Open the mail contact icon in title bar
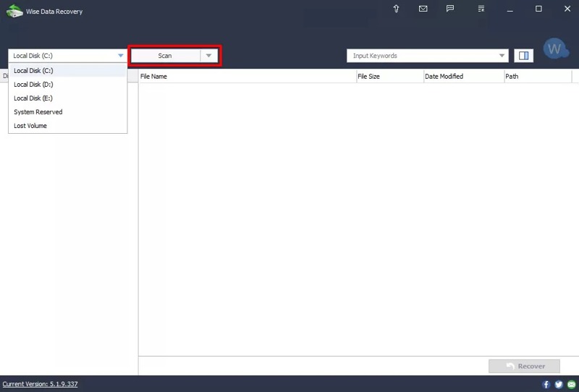The height and width of the screenshot is (392, 579). [x=423, y=9]
